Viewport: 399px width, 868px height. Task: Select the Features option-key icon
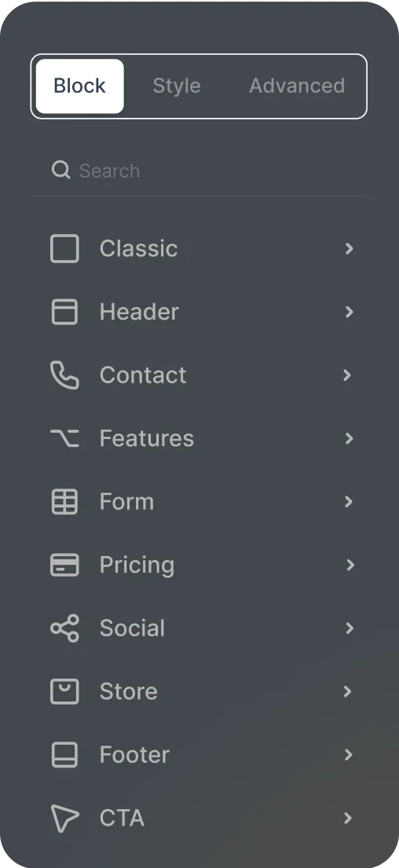click(x=64, y=438)
